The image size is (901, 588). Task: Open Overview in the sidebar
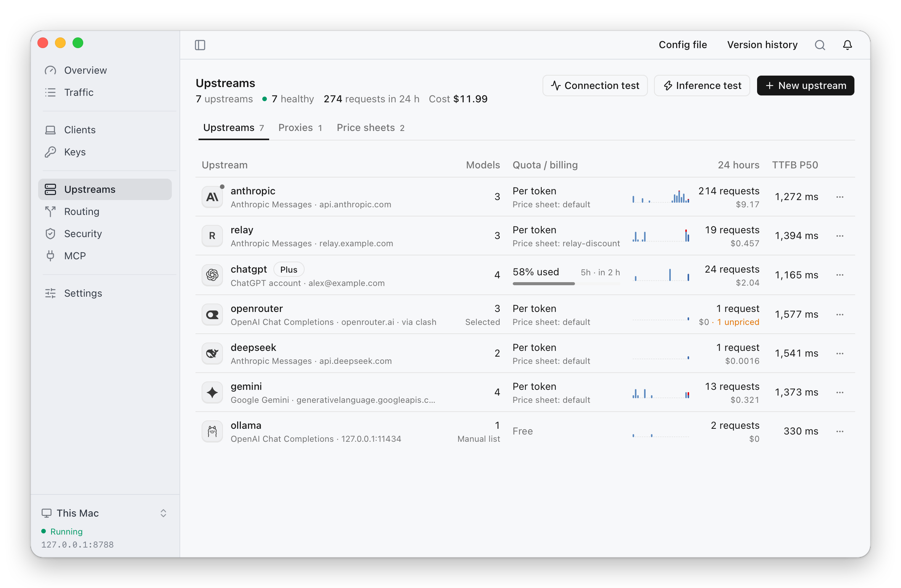point(105,70)
